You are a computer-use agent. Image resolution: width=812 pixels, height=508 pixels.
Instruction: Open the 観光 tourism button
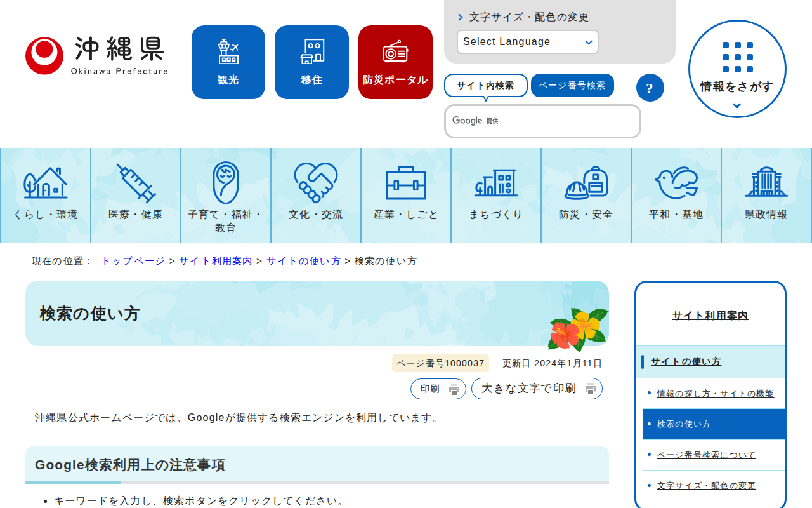pos(228,62)
